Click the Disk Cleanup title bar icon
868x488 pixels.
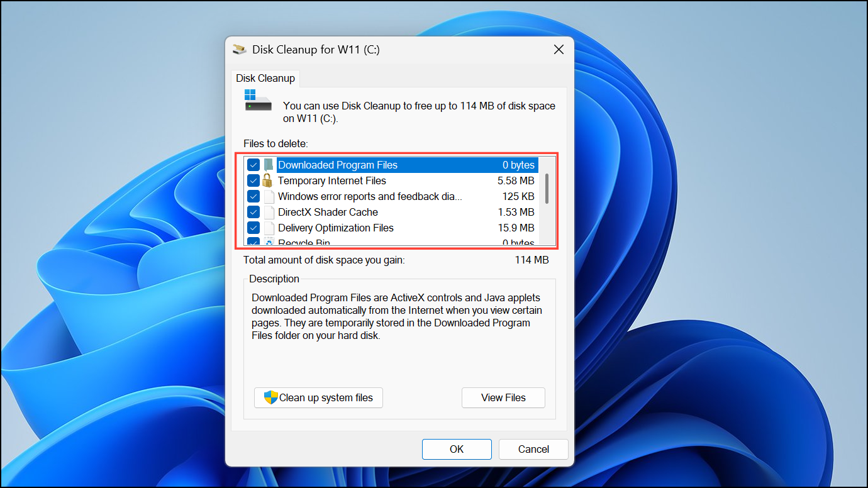click(239, 49)
